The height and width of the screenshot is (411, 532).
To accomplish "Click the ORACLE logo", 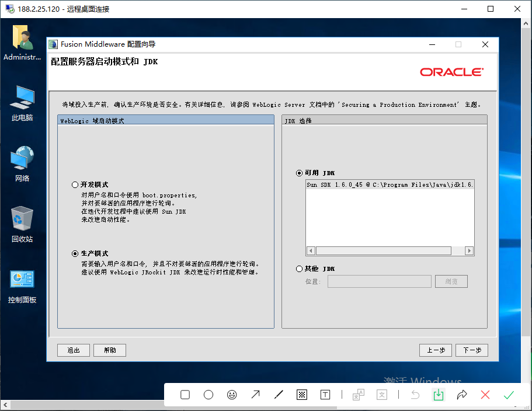I will point(451,72).
